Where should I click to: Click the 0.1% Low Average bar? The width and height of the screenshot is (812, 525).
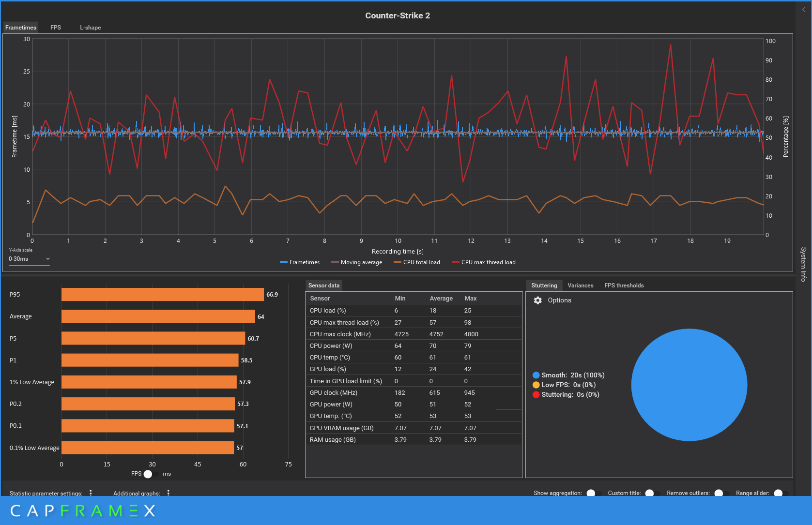click(x=148, y=448)
